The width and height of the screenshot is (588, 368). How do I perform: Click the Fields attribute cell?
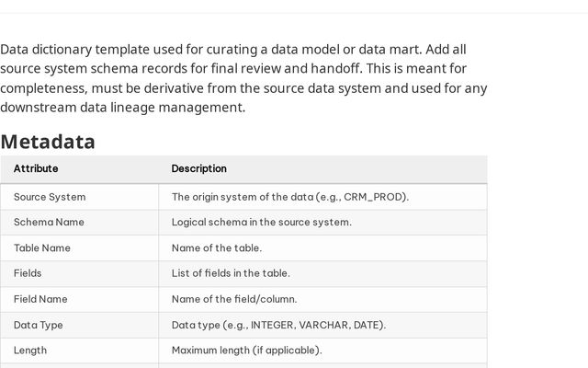point(28,273)
